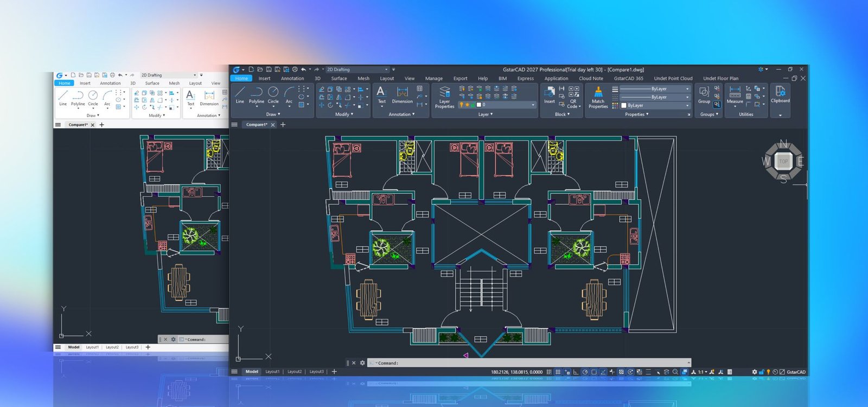Viewport: 868px width, 407px height.
Task: Click the Rotate tool in Modify panel
Action: pyautogui.click(x=330, y=105)
